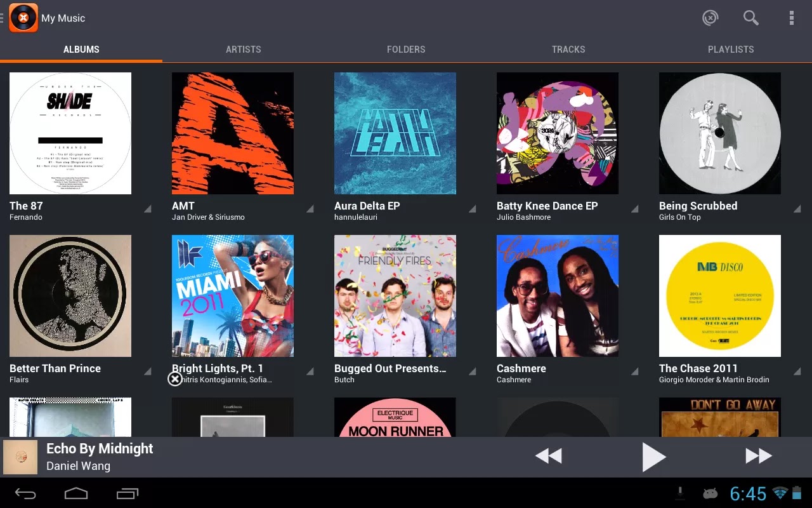Click the battery status icon
Screen dimensions: 812x508
pos(797,493)
